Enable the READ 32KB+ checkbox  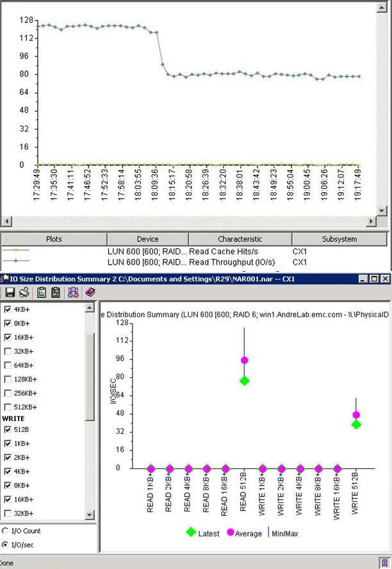point(7,351)
